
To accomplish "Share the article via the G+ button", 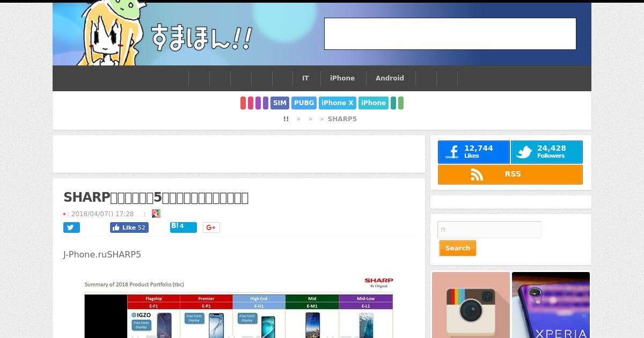I will click(211, 227).
